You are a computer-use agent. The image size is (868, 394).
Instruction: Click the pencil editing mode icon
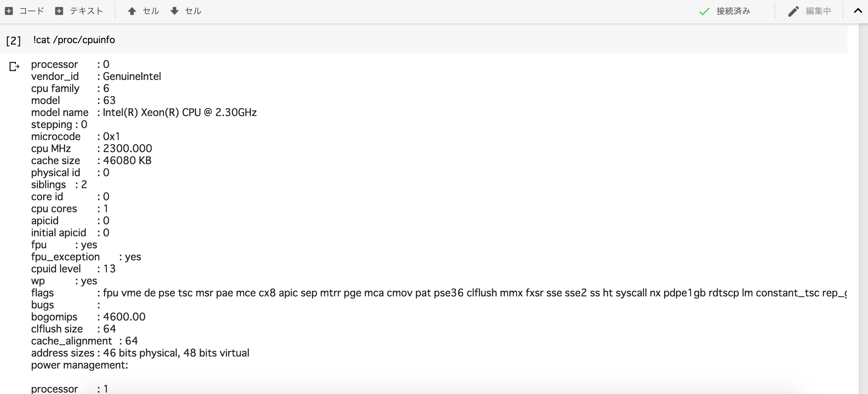tap(793, 11)
